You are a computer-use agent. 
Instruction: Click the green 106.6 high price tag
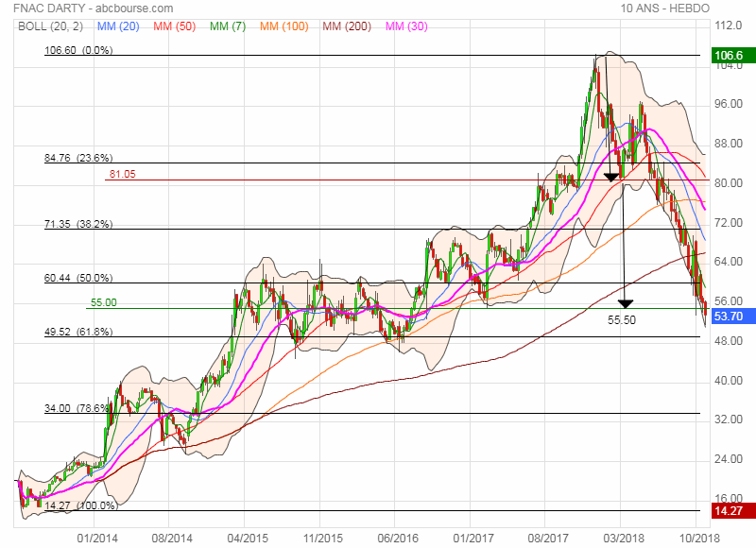pos(733,56)
